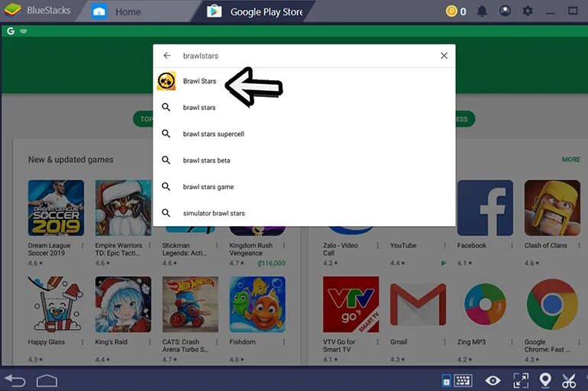The image size is (588, 391).
Task: Open phone rotate icon in bottom bar
Action: coord(446,380)
